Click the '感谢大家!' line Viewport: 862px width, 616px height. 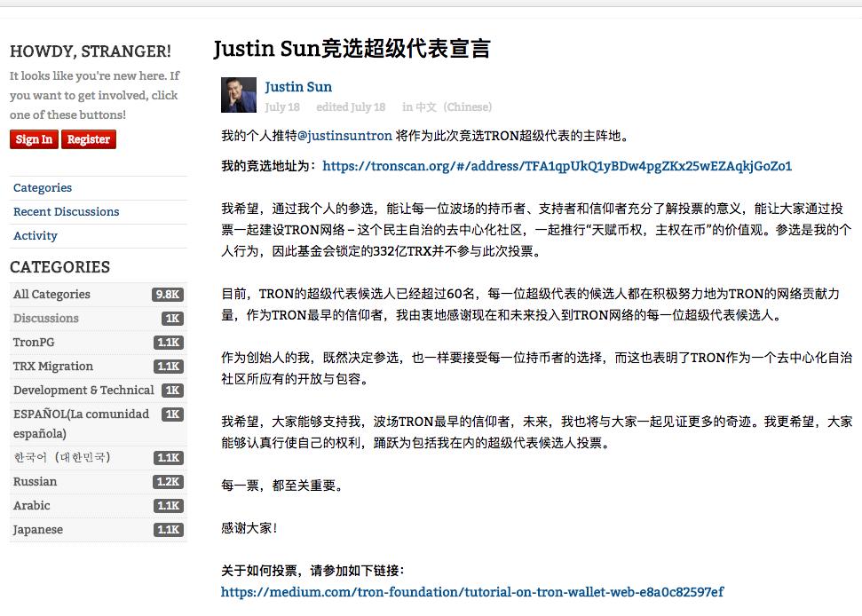pos(249,528)
